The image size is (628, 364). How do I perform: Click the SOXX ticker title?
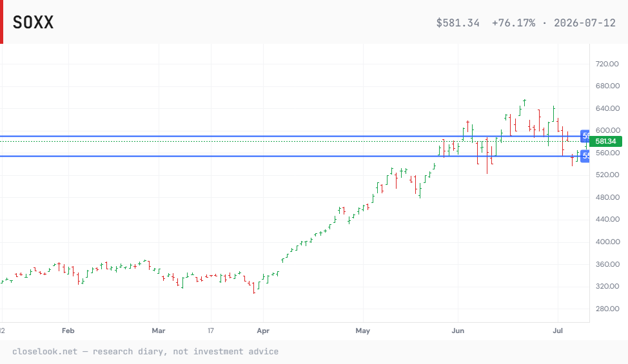[x=33, y=23]
